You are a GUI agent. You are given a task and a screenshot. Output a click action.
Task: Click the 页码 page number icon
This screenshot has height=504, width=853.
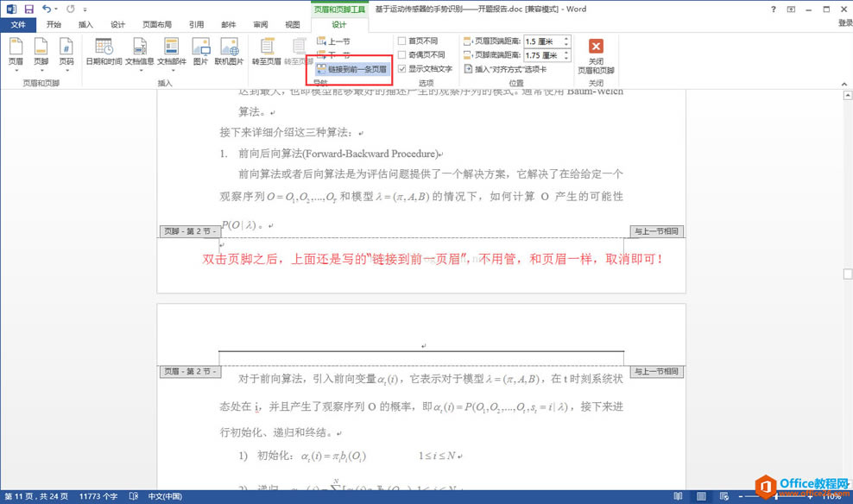pyautogui.click(x=66, y=47)
